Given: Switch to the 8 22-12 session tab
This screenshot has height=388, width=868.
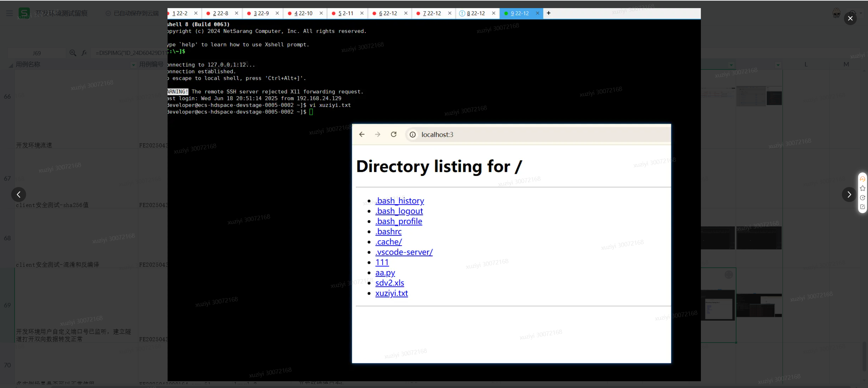Looking at the screenshot, I should coord(476,13).
